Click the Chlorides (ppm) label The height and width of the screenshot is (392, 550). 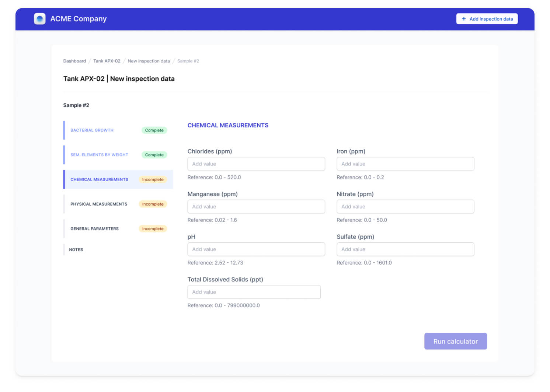pos(210,151)
